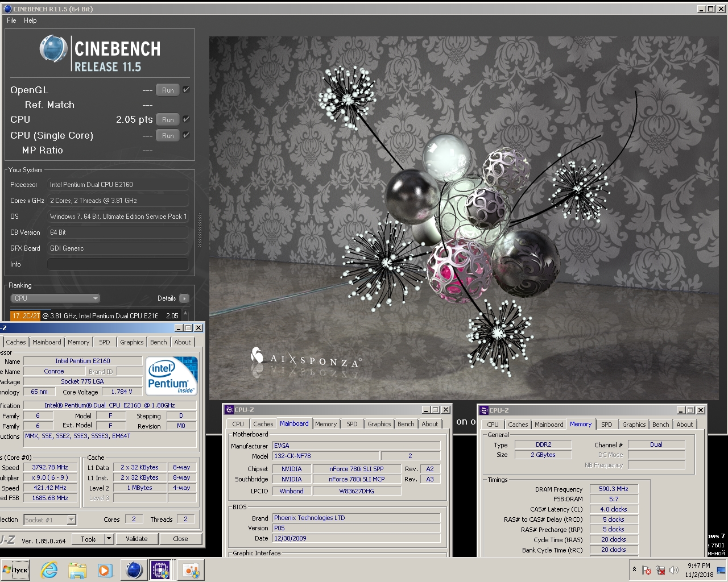This screenshot has height=582, width=728.
Task: Select SPD tab in right CPU-Z window
Action: click(x=607, y=425)
